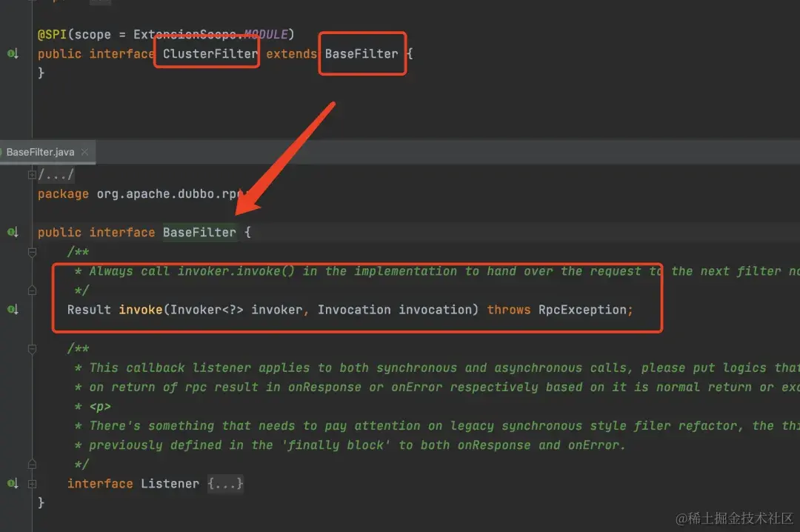Click the 'Always call invoker.invoke()' comment line
The image size is (800, 532).
437,271
